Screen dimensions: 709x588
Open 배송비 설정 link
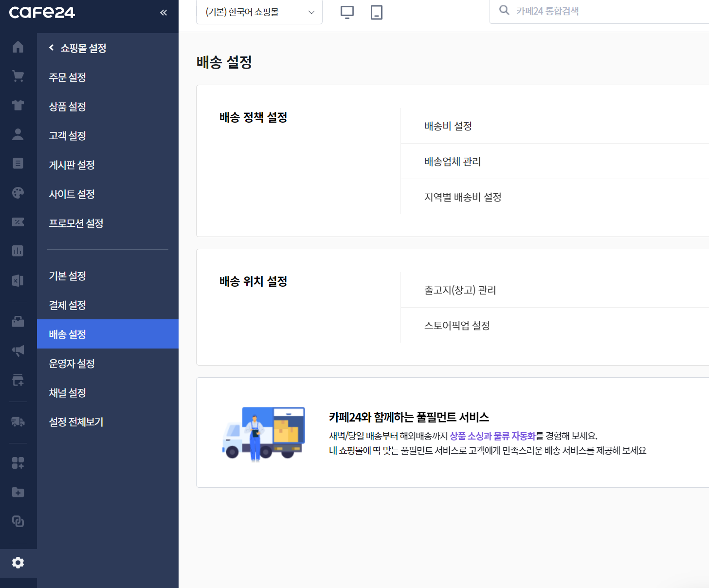pyautogui.click(x=448, y=126)
